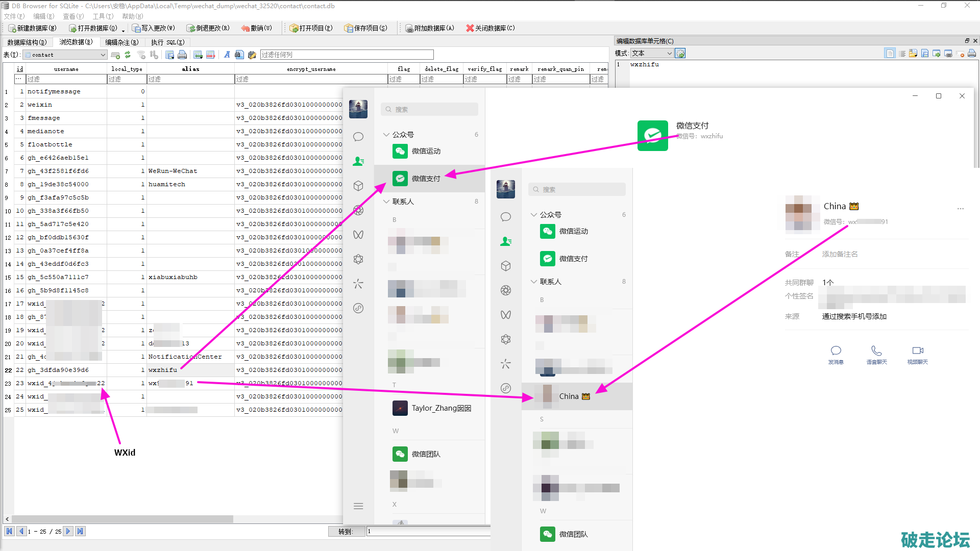Click the delete current record icon
This screenshot has width=980, height=551.
(x=210, y=55)
